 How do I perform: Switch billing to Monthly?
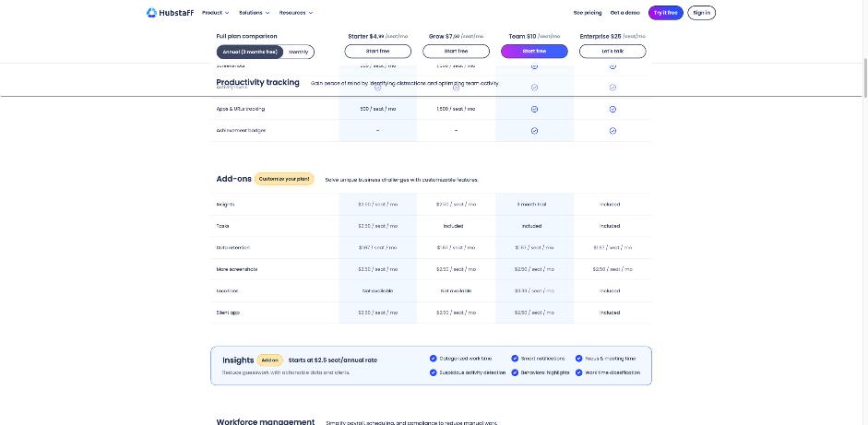298,52
